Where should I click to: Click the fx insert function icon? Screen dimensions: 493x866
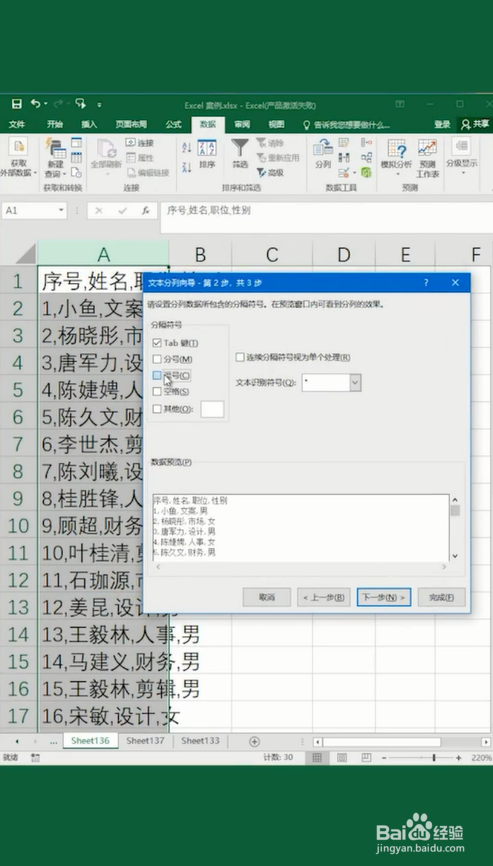146,210
